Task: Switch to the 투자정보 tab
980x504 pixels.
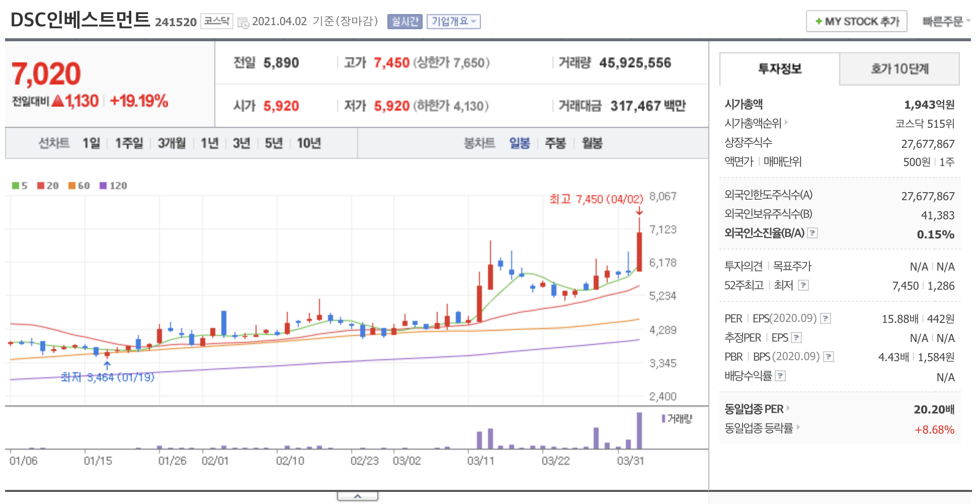Action: (x=780, y=69)
